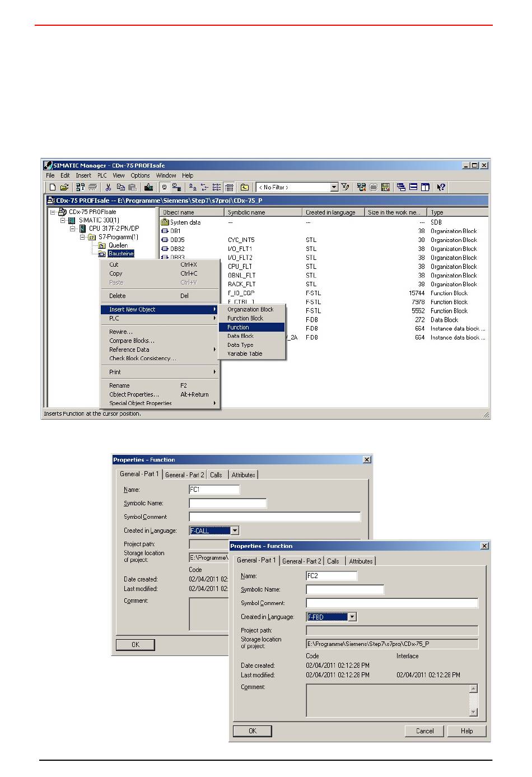The width and height of the screenshot is (532, 777).
Task: Click the context Help arrow icon
Action: click(x=441, y=188)
